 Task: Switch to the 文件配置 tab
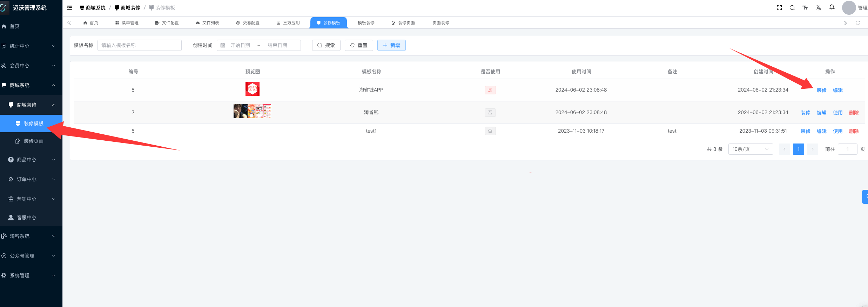[x=167, y=23]
